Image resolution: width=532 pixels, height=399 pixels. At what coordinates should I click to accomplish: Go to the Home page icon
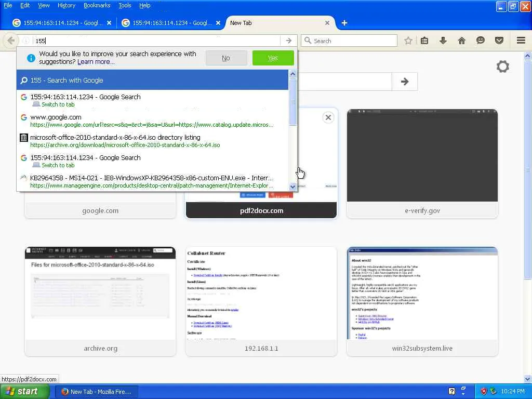coord(461,41)
